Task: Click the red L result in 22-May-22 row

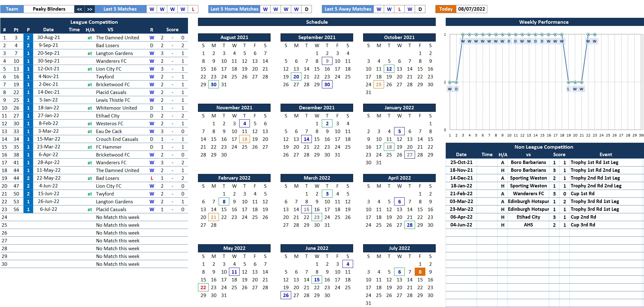Action: point(152,178)
